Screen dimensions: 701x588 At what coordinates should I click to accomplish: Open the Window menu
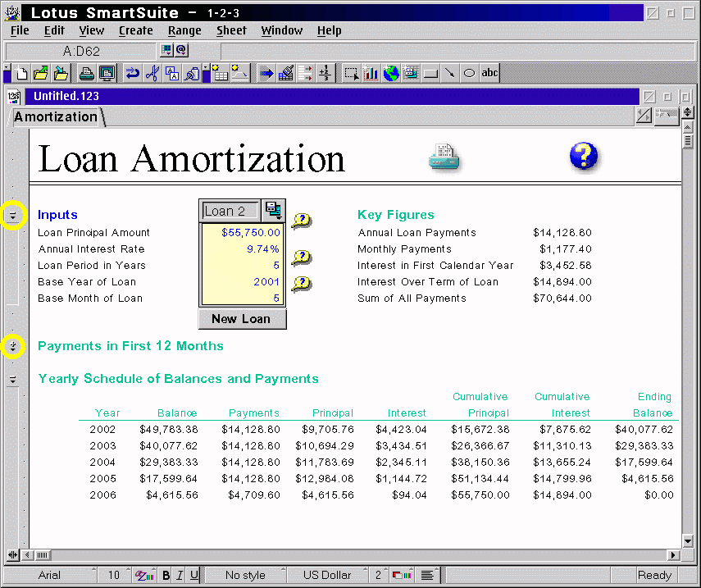(282, 30)
